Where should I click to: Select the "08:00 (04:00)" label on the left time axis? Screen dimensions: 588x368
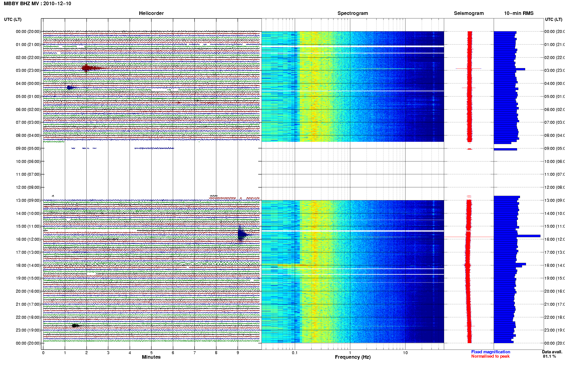tap(28, 135)
